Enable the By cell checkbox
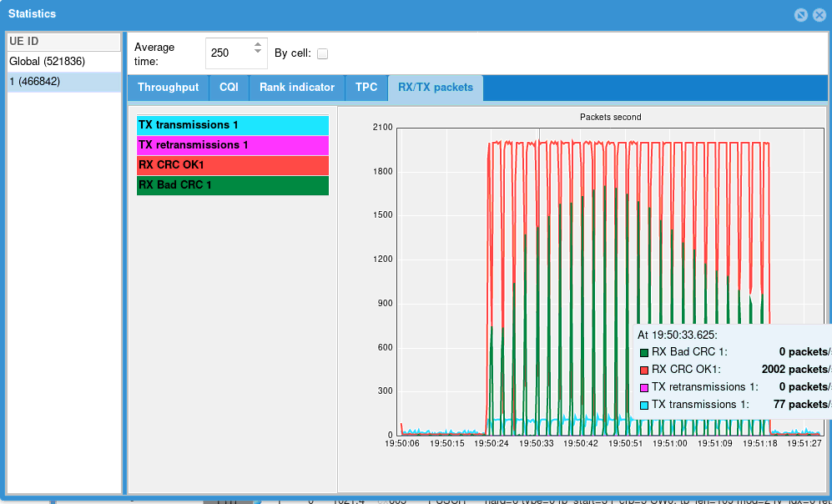 (322, 53)
